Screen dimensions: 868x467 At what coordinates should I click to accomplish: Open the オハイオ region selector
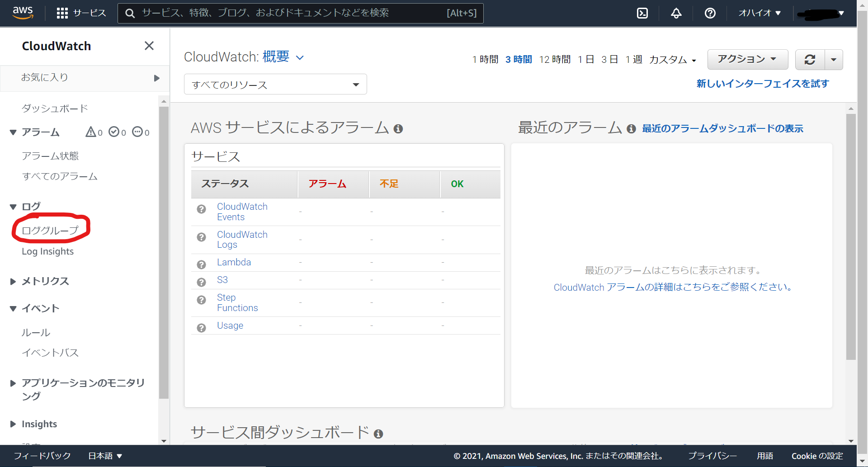coord(759,13)
